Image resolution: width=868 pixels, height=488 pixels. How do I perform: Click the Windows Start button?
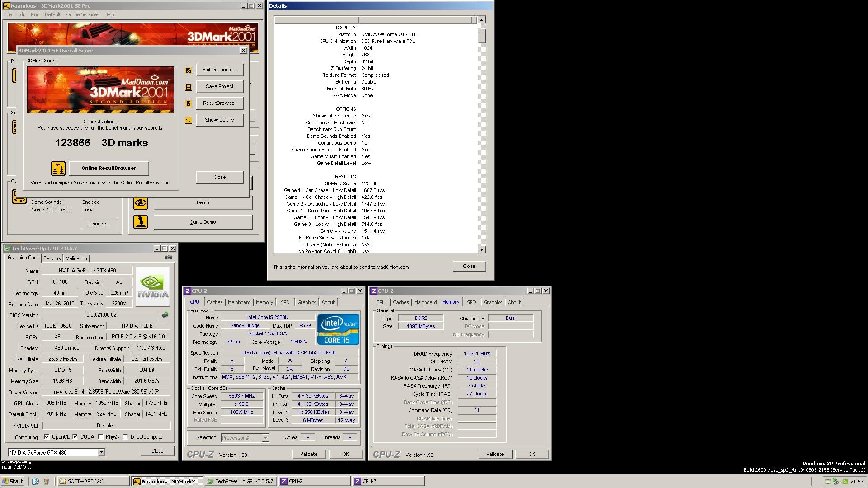click(x=13, y=481)
